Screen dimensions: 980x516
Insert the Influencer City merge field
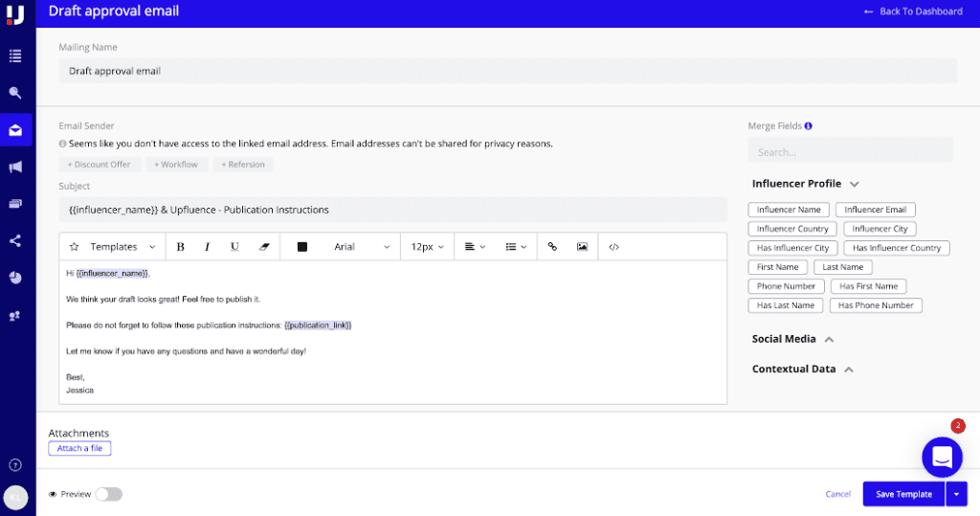[880, 229]
